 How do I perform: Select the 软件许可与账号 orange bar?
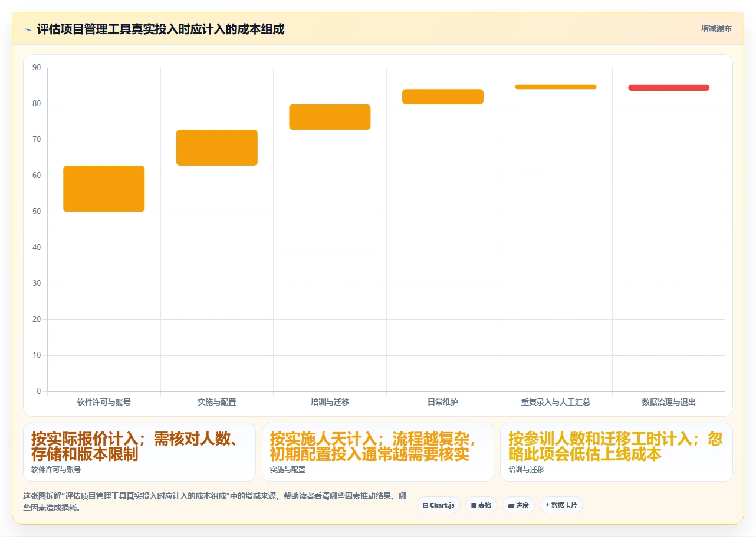104,189
